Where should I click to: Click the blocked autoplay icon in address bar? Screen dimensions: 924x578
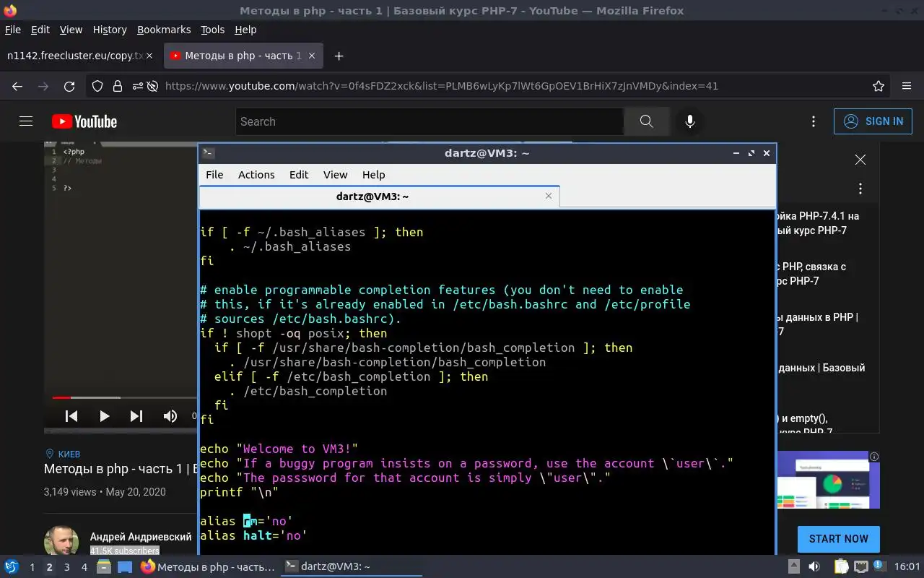click(152, 86)
